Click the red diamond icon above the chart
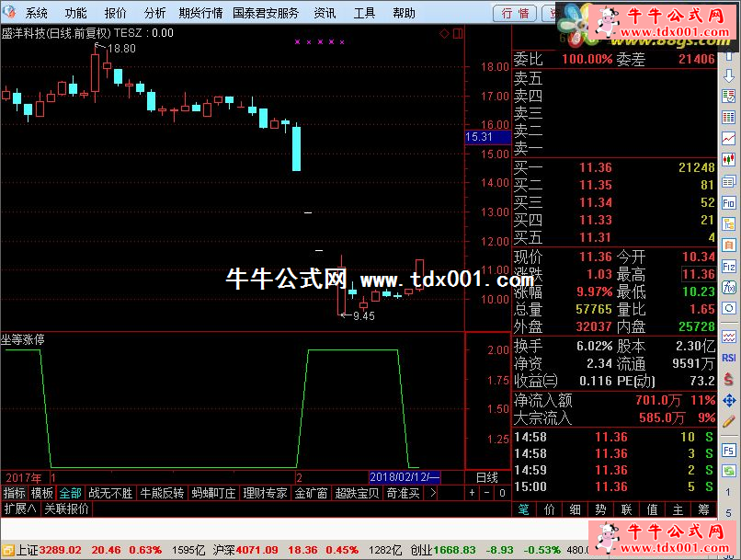 tap(444, 33)
